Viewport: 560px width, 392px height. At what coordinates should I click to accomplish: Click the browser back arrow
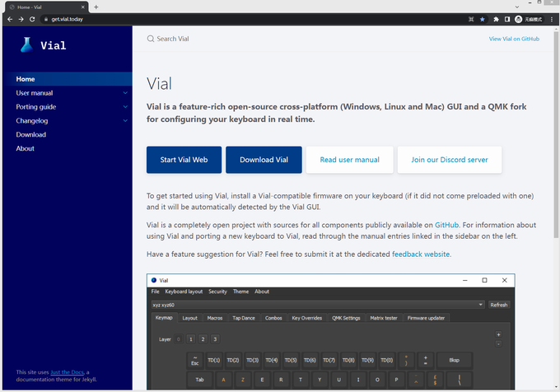tap(9, 18)
